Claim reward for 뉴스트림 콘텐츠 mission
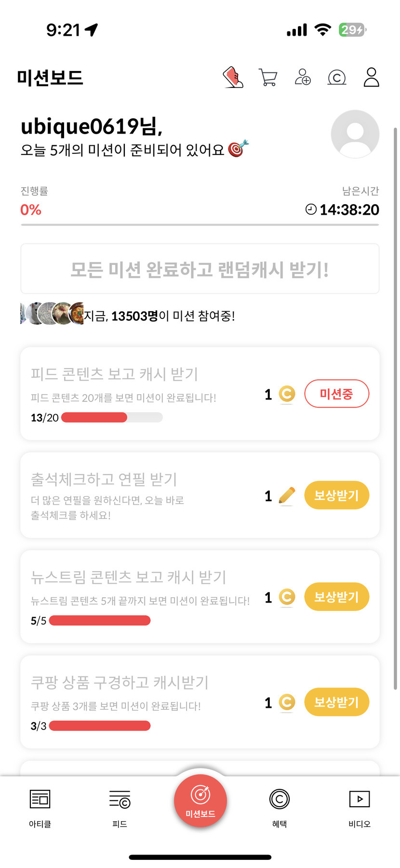Screen dimensions: 400x868 point(336,597)
